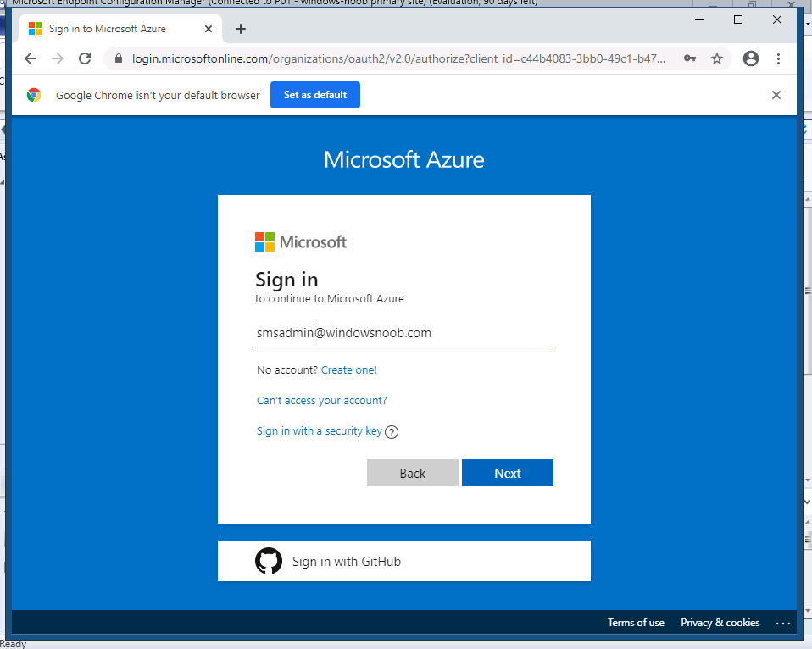The height and width of the screenshot is (649, 812).
Task: Open Chrome's three-dot menu
Action: coord(778,58)
